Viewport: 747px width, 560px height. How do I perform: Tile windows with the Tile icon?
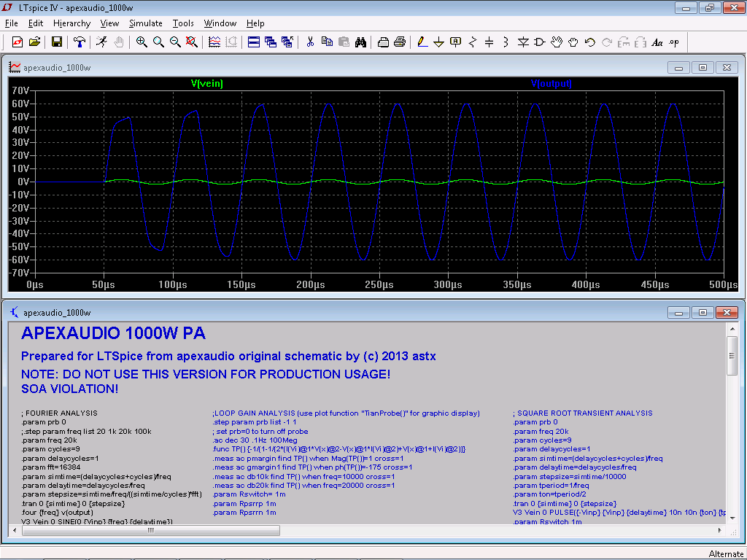[253, 42]
